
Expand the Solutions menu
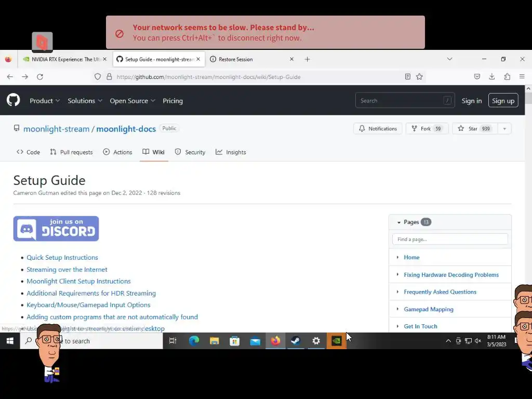click(x=85, y=101)
